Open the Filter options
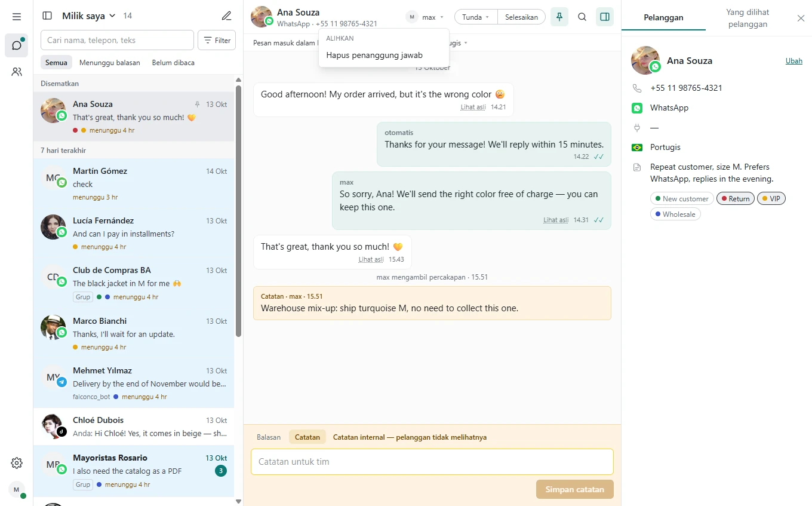812x506 pixels. [217, 40]
